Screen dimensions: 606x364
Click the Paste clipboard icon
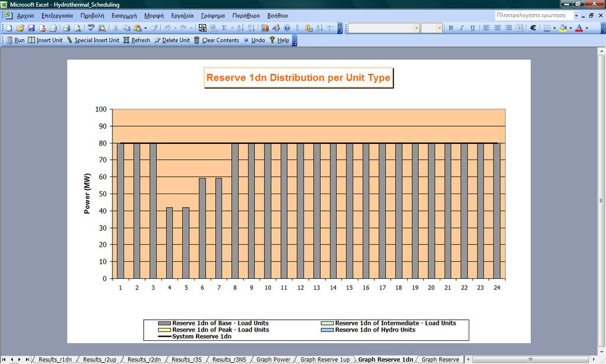point(137,28)
